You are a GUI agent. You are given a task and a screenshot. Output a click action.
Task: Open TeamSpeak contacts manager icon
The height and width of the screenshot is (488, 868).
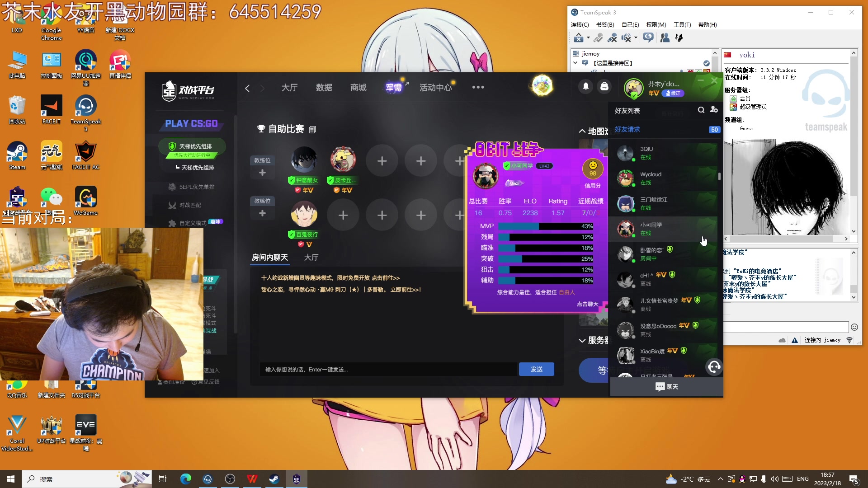(665, 38)
